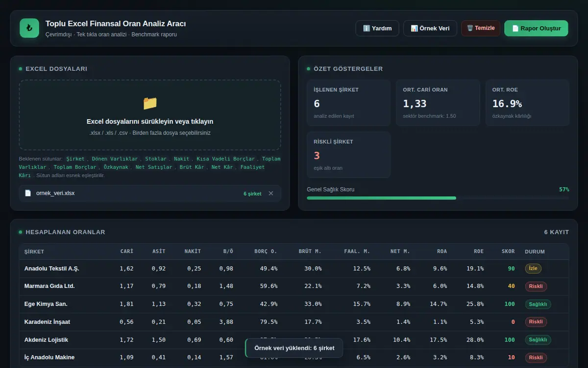Click the DURUM column header
Image resolution: width=588 pixels, height=368 pixels.
535,252
